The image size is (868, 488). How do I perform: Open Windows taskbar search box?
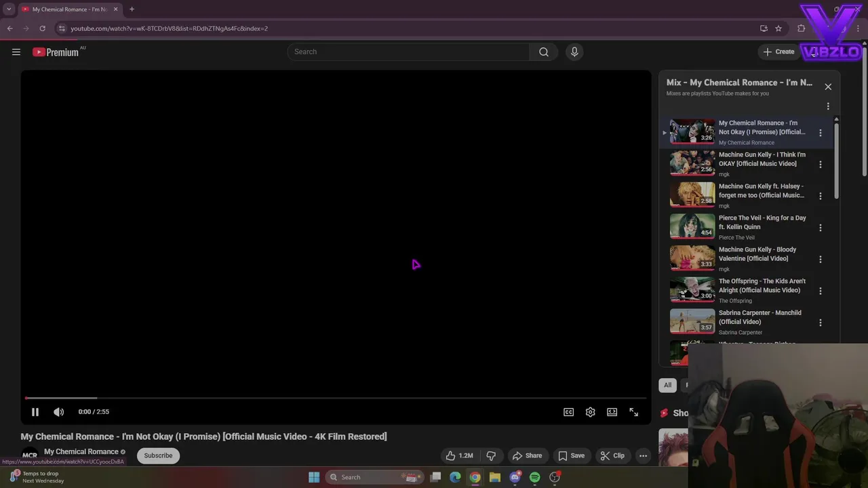[375, 477]
